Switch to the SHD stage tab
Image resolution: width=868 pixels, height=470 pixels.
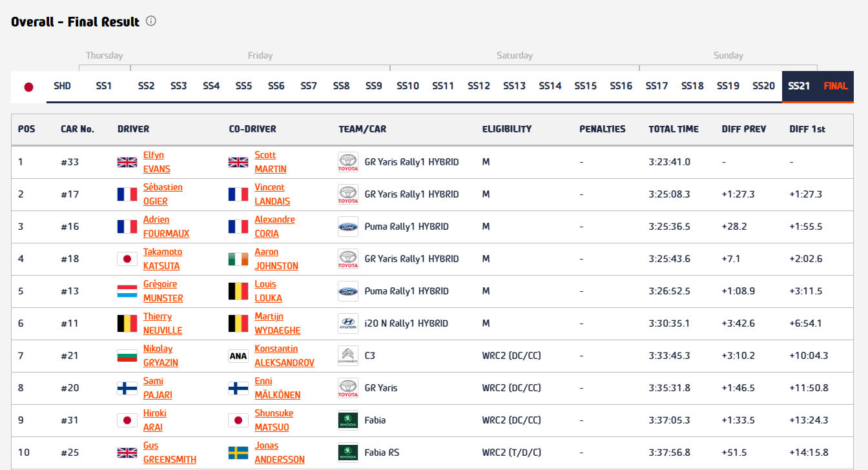(x=63, y=86)
